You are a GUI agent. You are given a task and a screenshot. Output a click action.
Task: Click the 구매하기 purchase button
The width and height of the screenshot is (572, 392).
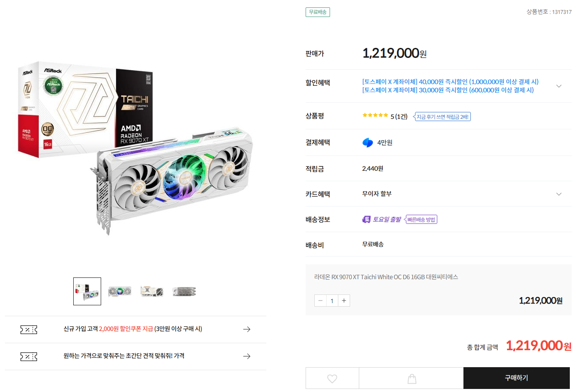point(517,378)
